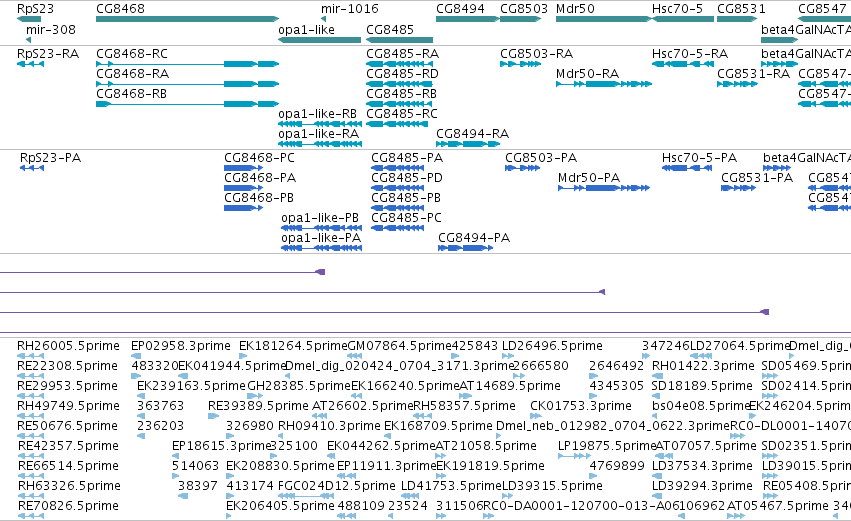Image resolution: width=851 pixels, height=521 pixels.
Task: Open the CG8485-RA transcript label
Action: (x=403, y=54)
